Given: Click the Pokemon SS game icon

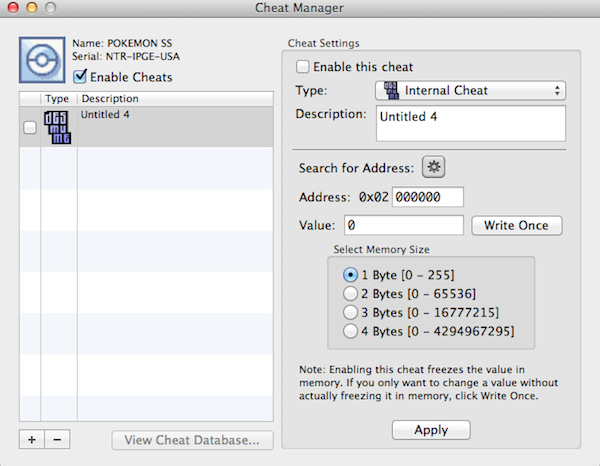Looking at the screenshot, I should (43, 61).
